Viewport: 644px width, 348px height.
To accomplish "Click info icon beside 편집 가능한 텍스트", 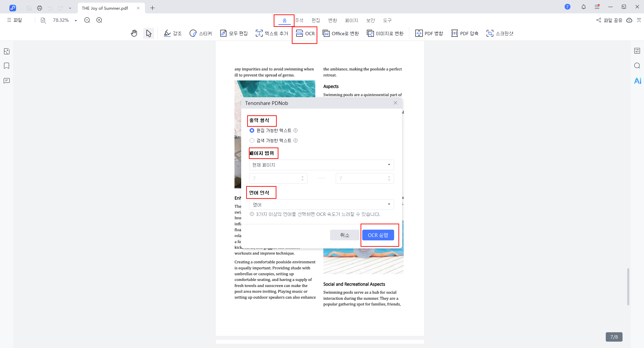I will pos(296,130).
